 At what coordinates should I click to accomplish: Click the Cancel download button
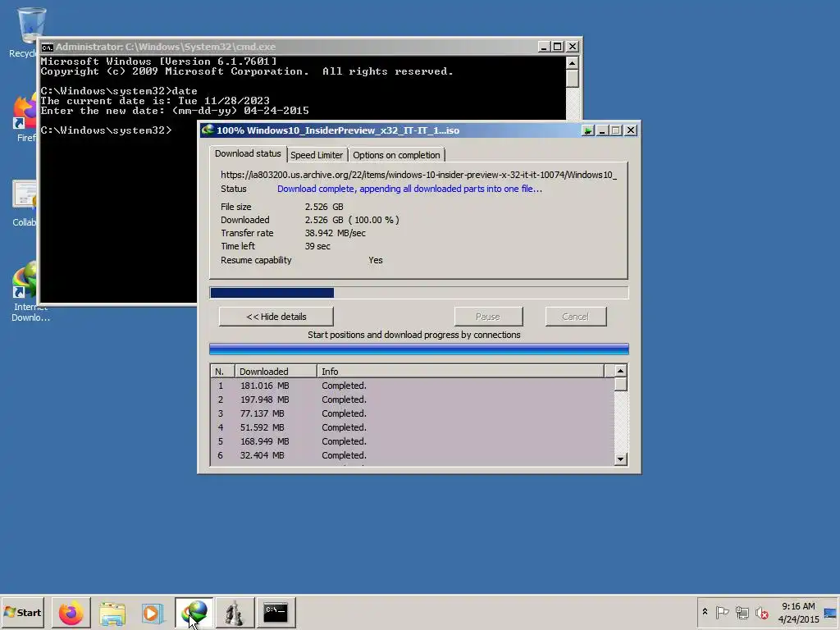[x=576, y=317]
